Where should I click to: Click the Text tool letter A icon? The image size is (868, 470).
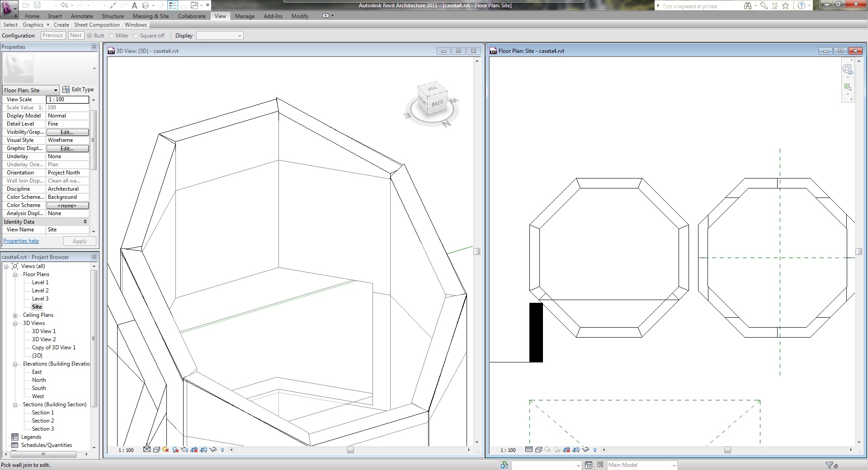coord(134,5)
